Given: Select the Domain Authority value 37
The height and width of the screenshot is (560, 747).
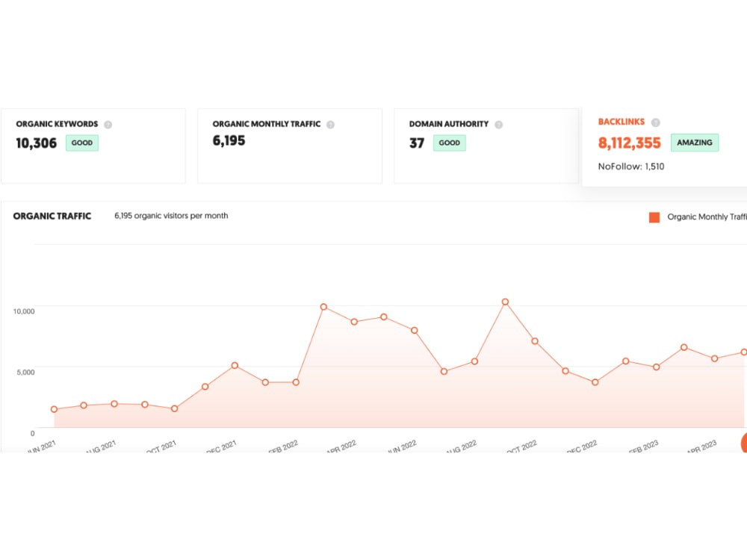Looking at the screenshot, I should click(417, 143).
